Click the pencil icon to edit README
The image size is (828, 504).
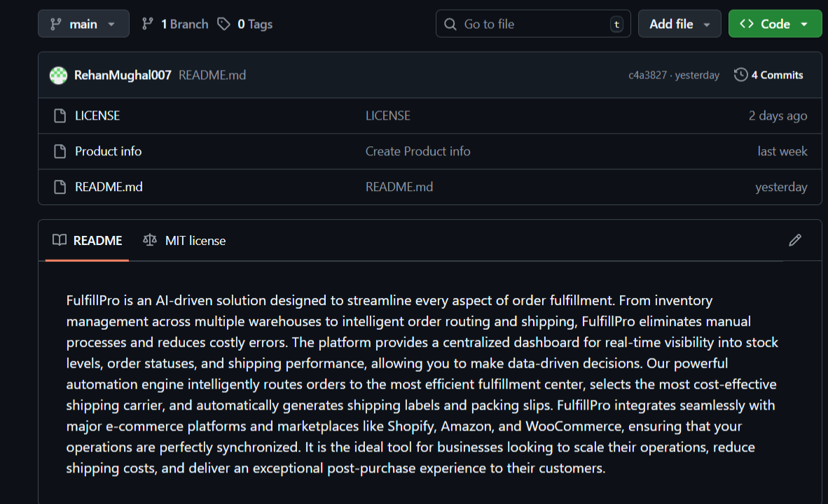pos(794,240)
